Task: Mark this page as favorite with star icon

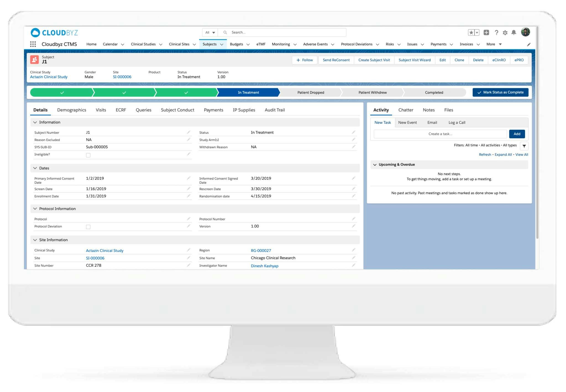Action: 471,32
